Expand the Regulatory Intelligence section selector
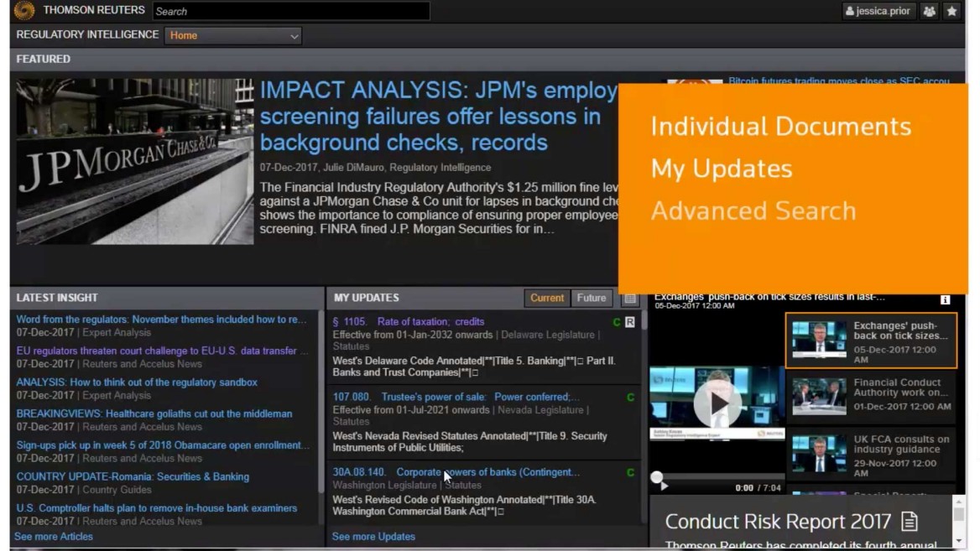The width and height of the screenshot is (980, 551). 292,35
